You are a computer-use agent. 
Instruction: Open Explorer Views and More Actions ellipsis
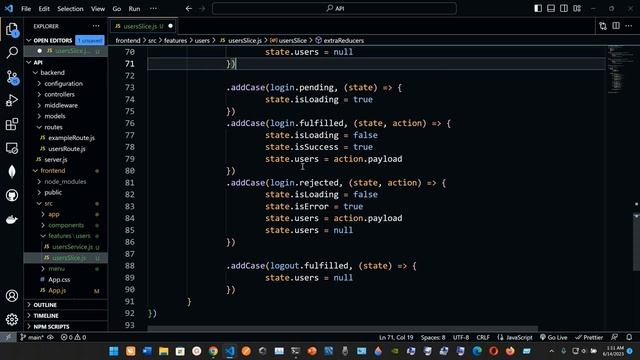(x=96, y=26)
